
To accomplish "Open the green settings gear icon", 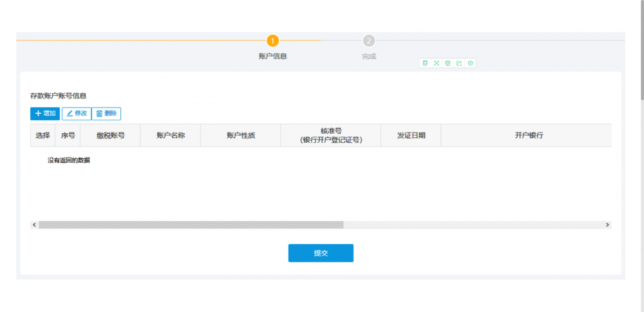I will 471,63.
